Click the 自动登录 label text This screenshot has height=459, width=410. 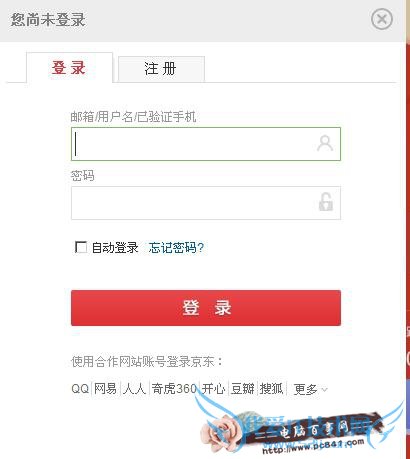click(115, 248)
